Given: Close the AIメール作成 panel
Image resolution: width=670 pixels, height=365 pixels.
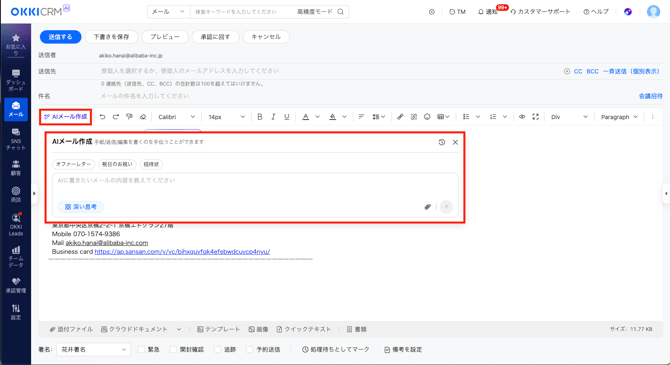Looking at the screenshot, I should click(455, 142).
